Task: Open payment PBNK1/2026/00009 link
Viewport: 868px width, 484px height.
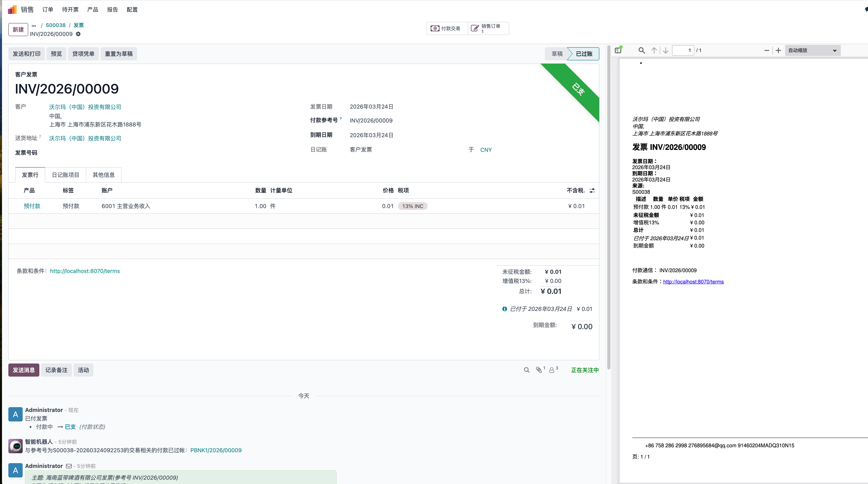Action: click(216, 450)
